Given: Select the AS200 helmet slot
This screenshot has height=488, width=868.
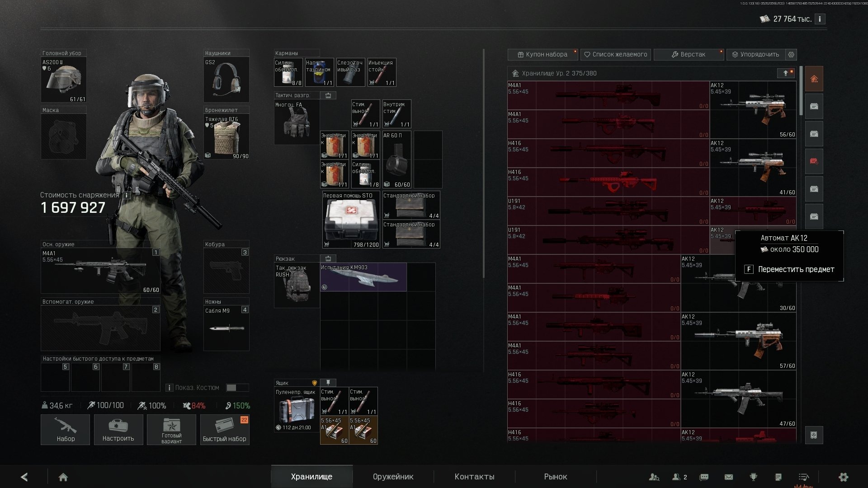Looking at the screenshot, I should 64,80.
